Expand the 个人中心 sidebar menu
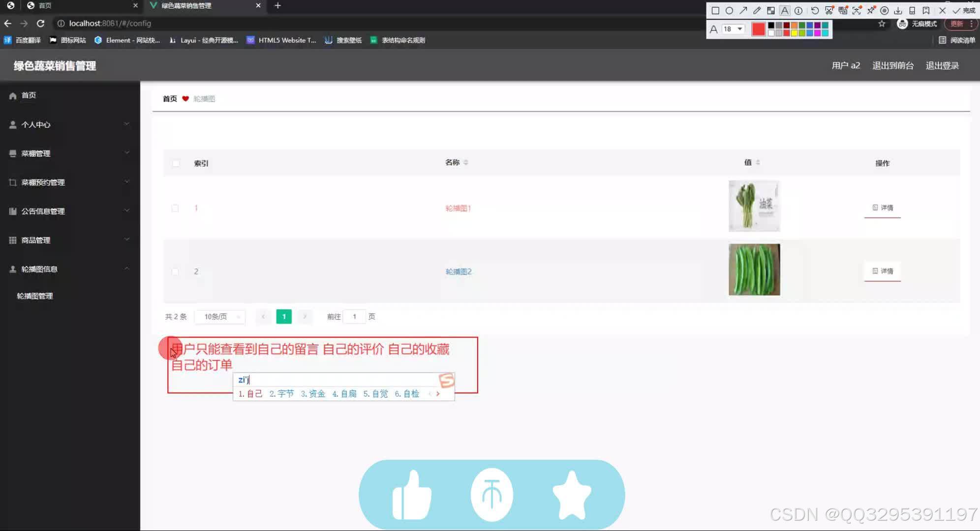The height and width of the screenshot is (531, 980). pos(70,124)
